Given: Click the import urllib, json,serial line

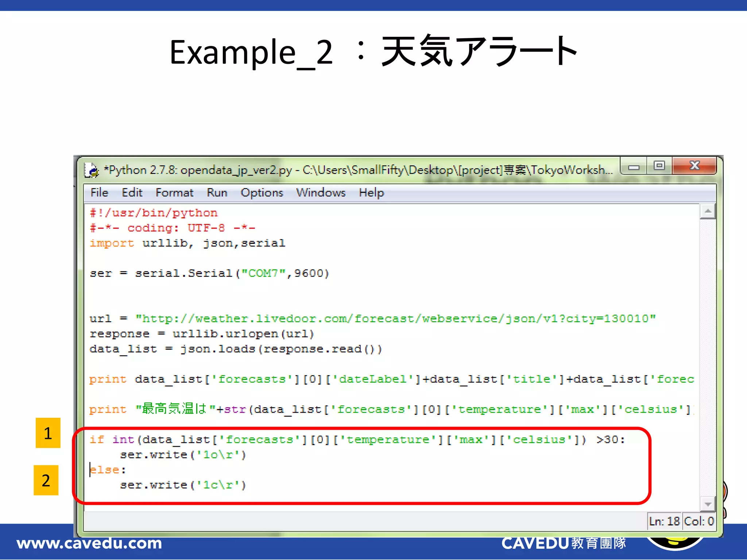Looking at the screenshot, I should (x=187, y=243).
